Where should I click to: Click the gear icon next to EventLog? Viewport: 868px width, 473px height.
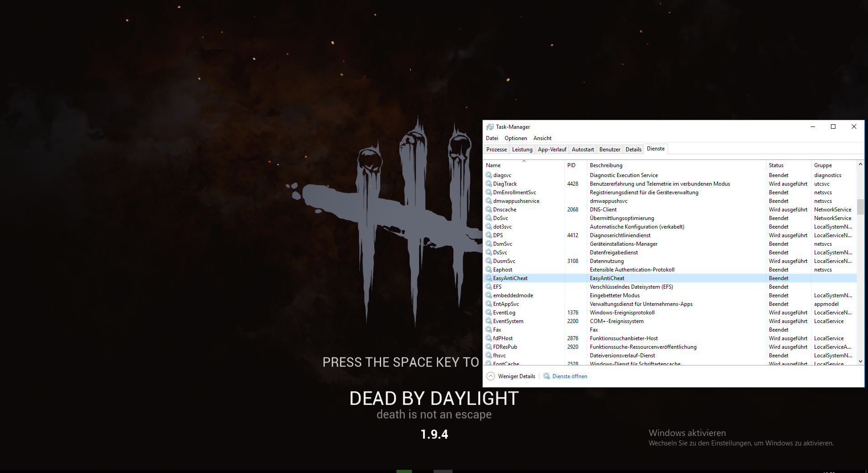[x=489, y=312]
